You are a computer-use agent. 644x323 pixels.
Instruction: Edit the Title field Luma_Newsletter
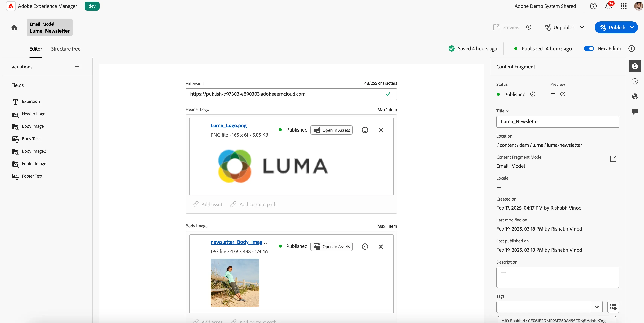(x=558, y=122)
